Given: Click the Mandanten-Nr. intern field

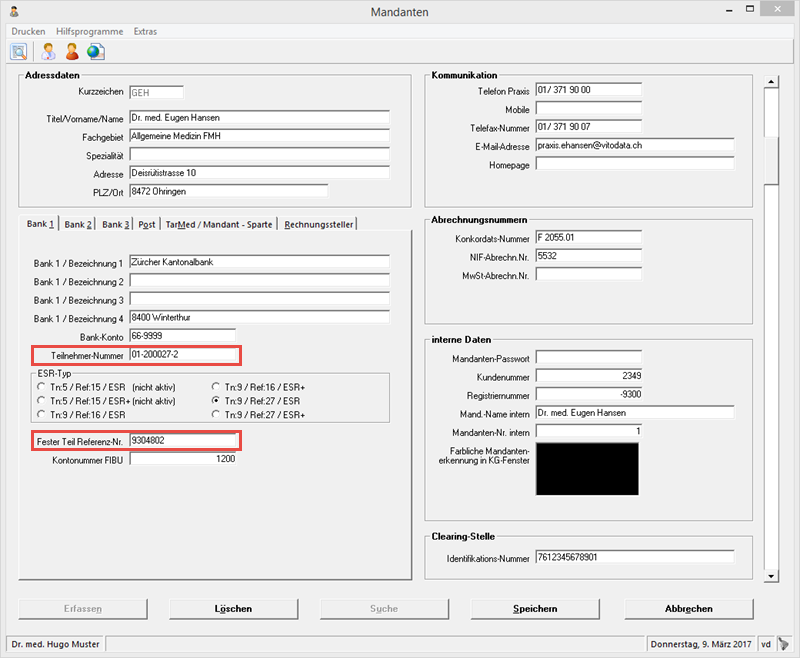Looking at the screenshot, I should click(x=589, y=431).
